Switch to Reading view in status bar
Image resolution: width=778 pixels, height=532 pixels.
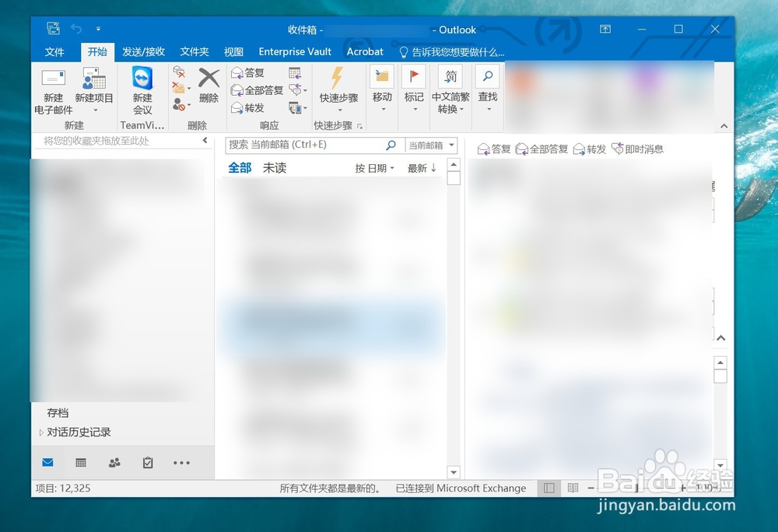coord(573,488)
